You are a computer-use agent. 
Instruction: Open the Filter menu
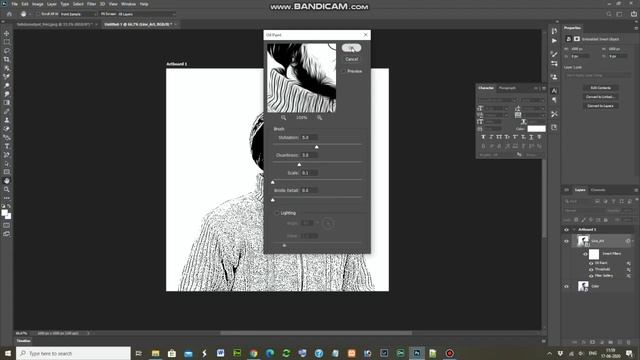click(91, 4)
